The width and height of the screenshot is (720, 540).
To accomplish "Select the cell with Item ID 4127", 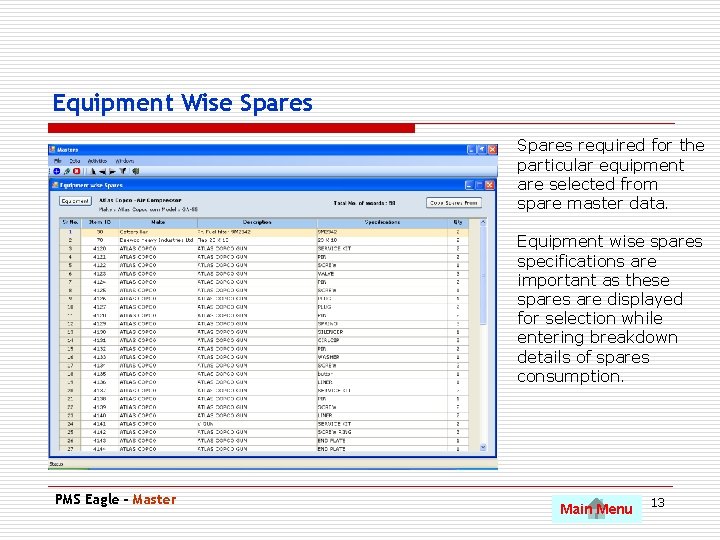I will (100, 307).
